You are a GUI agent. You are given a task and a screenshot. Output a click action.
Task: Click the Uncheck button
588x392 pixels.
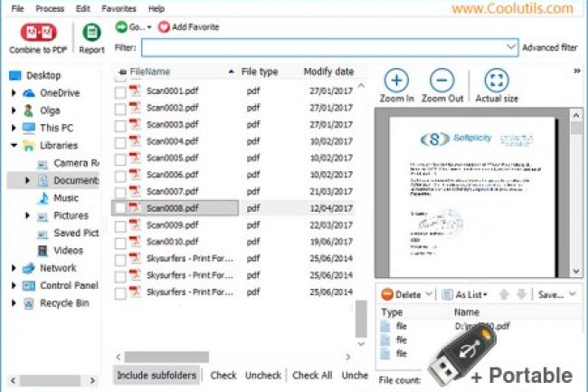pos(263,375)
